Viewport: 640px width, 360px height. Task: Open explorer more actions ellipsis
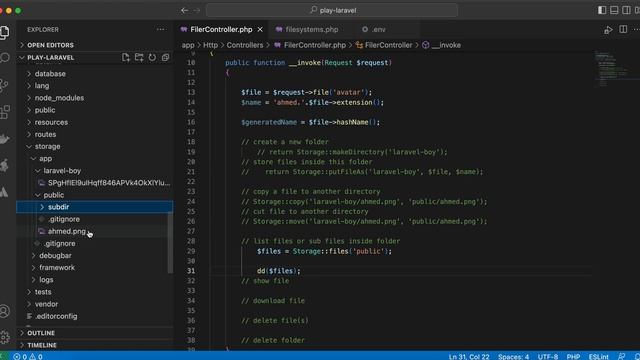click(x=160, y=29)
